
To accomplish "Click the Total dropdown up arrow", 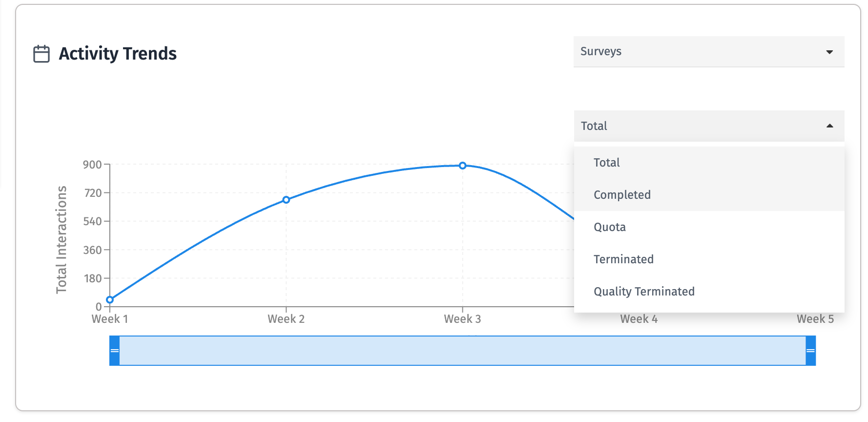I will tap(829, 126).
